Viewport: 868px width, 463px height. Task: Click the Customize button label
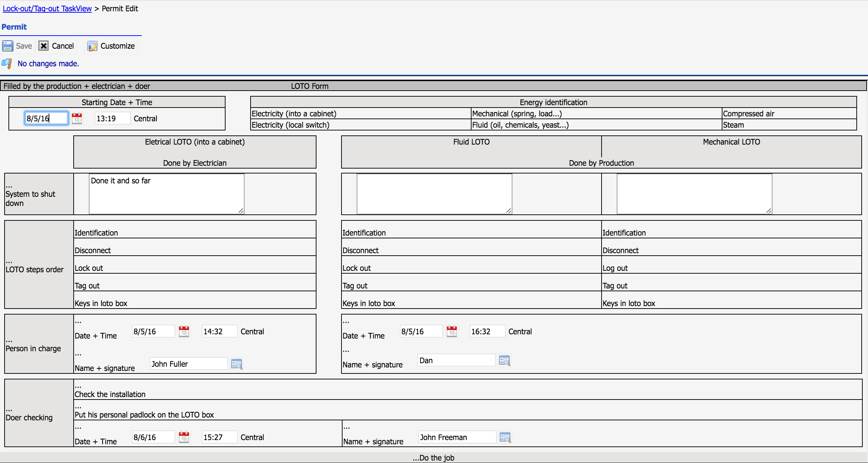pos(117,46)
